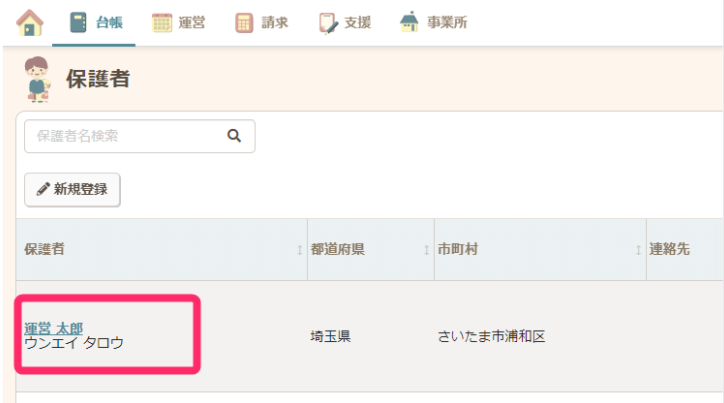This screenshot has height=403, width=724.
Task: Click the さいたま市浦和区 cell
Action: [x=491, y=336]
